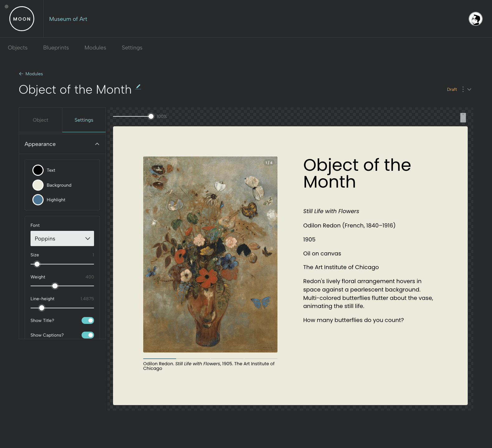The width and height of the screenshot is (492, 448).
Task: Toggle the Show Captions switch
Action: [x=88, y=335]
